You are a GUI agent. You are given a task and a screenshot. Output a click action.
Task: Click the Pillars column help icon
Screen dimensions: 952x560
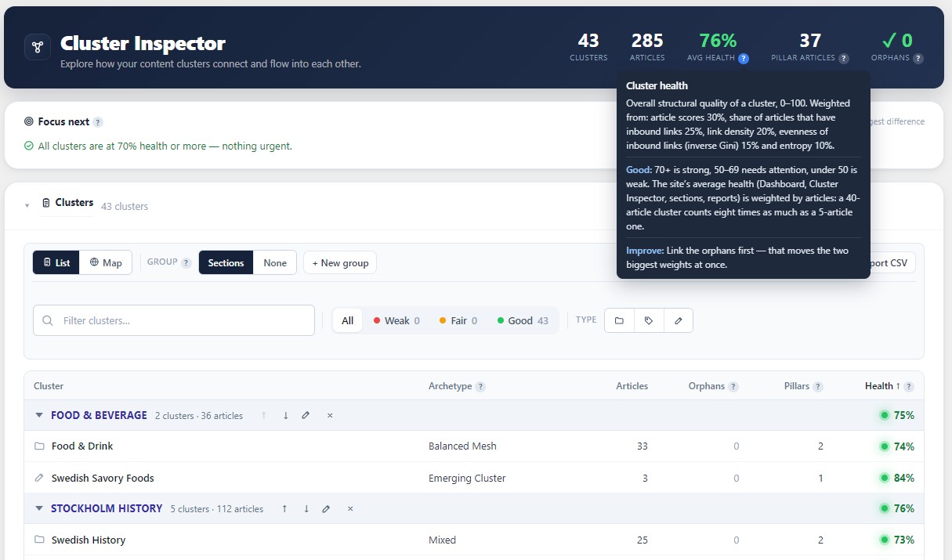point(818,387)
